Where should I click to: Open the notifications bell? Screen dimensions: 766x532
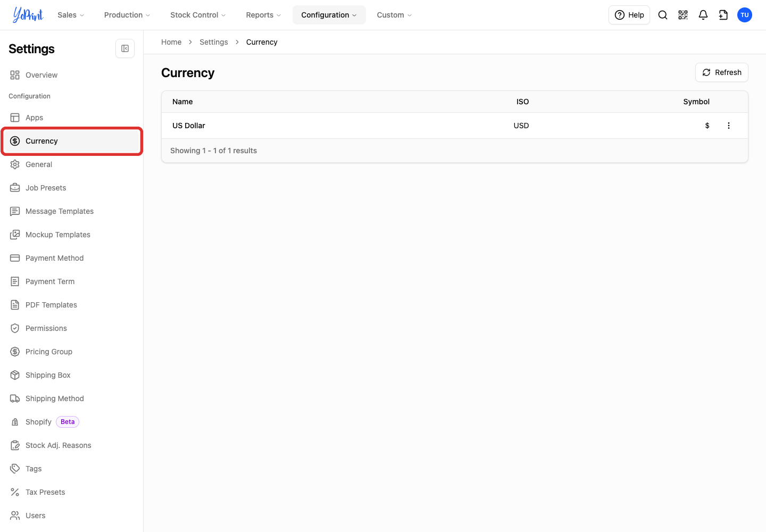tap(703, 15)
